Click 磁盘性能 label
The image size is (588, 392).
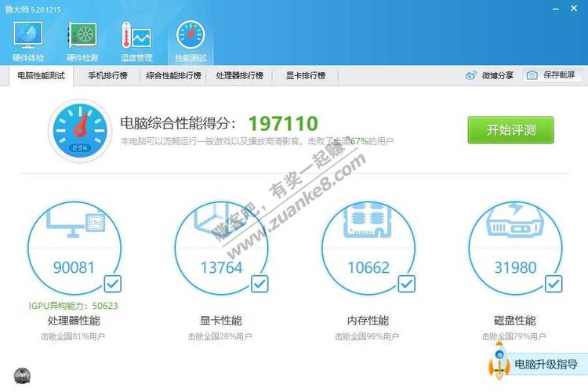[515, 321]
